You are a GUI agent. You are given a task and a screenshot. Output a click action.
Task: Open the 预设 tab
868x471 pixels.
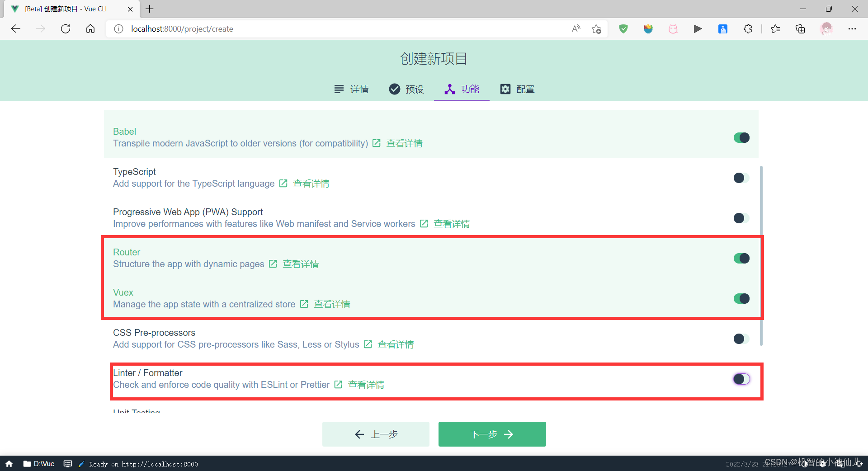(x=406, y=89)
